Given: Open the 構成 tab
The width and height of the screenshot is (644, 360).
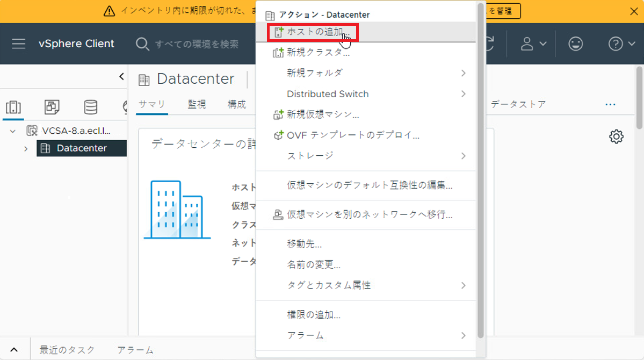Looking at the screenshot, I should [x=236, y=104].
